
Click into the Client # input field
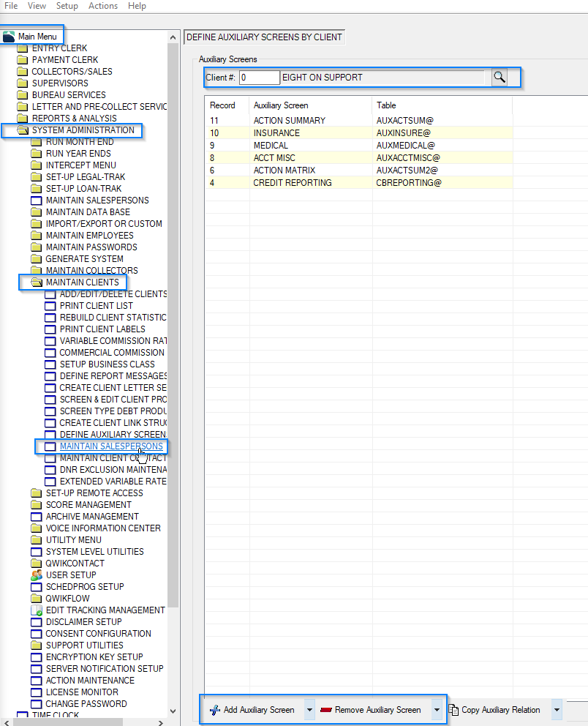(259, 78)
